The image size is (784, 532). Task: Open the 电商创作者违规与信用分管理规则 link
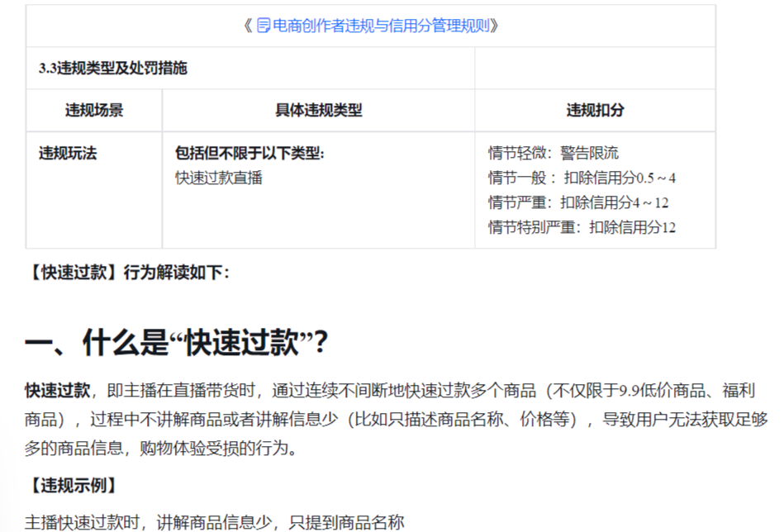coord(381,26)
